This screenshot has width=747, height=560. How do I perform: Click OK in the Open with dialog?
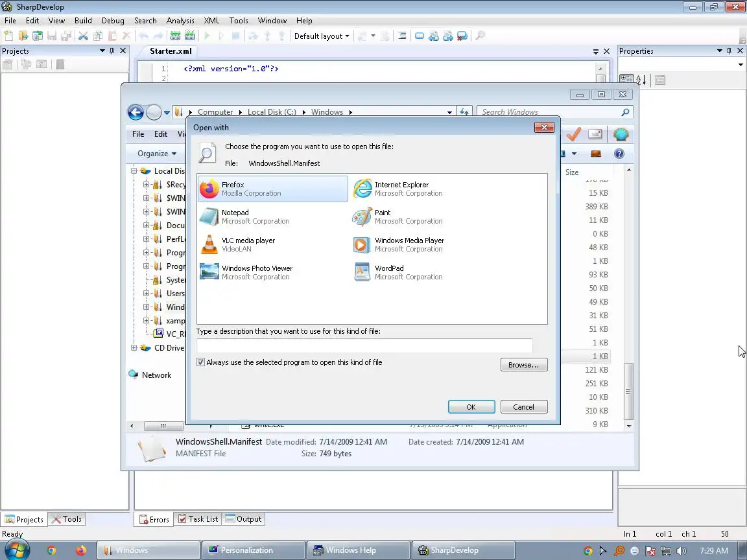tap(471, 406)
